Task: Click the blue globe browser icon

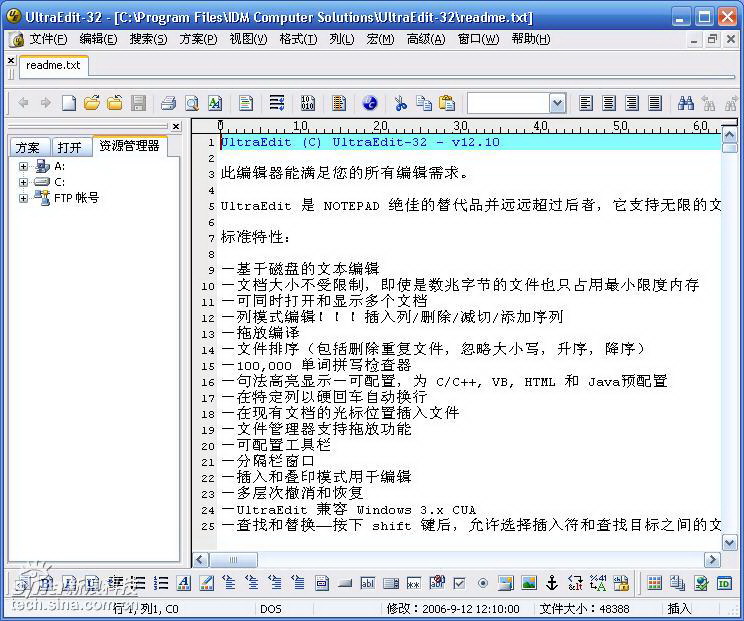Action: pos(369,103)
